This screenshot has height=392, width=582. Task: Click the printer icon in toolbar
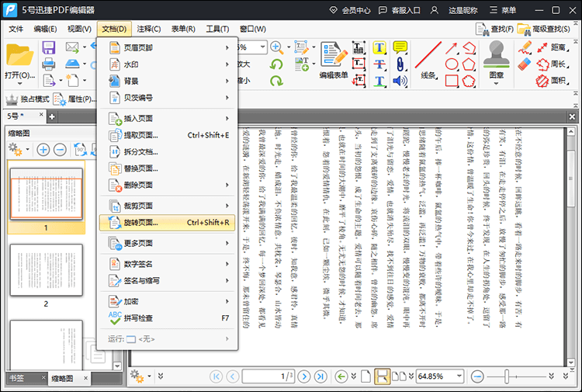[49, 64]
